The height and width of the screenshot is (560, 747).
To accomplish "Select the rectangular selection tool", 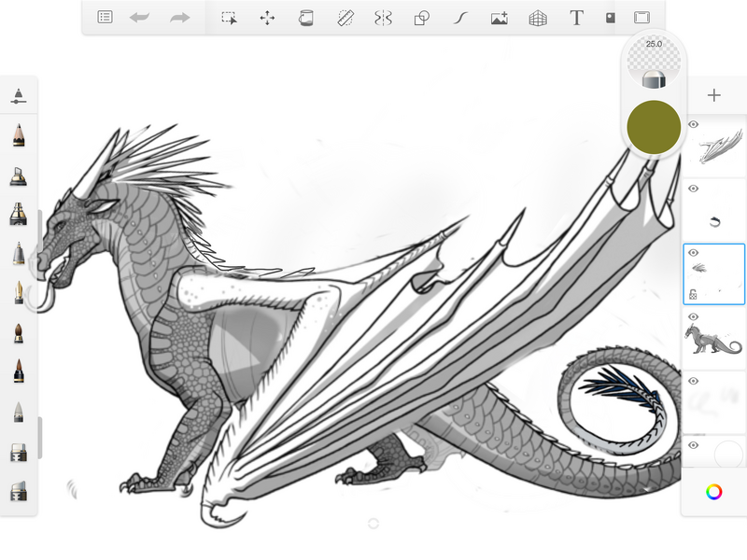I will pos(229,18).
